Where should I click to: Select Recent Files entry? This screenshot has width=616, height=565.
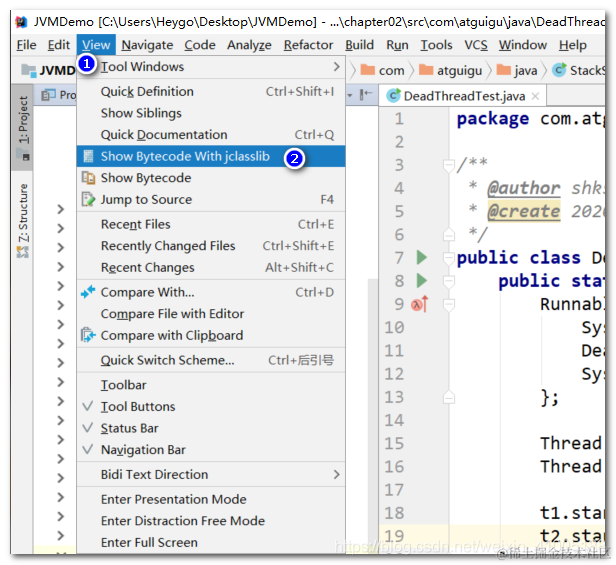pyautogui.click(x=211, y=224)
